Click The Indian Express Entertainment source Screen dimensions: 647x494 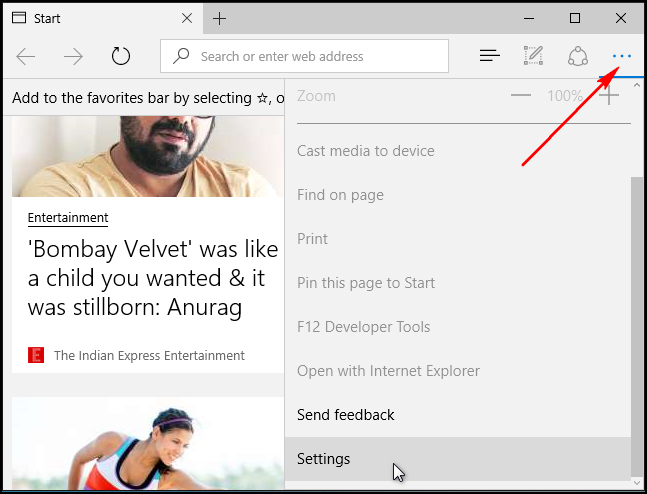click(149, 355)
